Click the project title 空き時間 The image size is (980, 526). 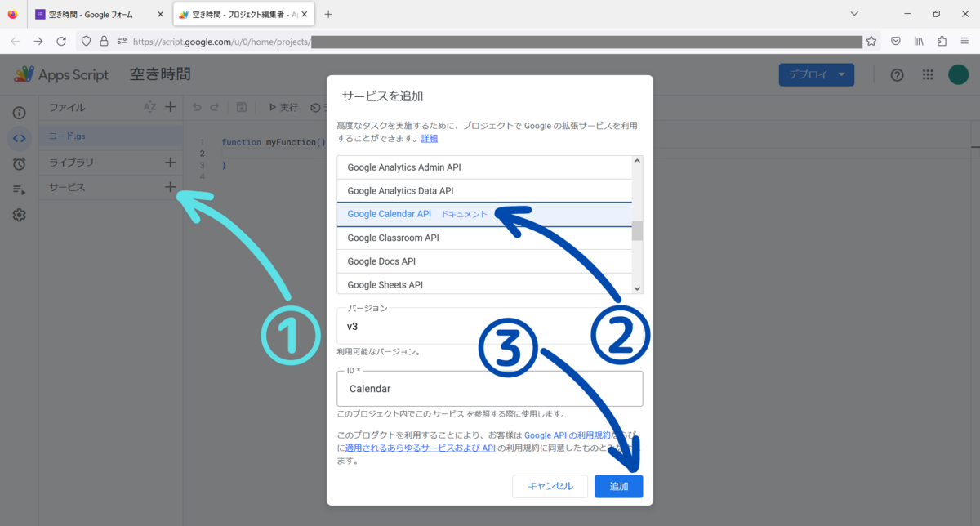(x=160, y=74)
